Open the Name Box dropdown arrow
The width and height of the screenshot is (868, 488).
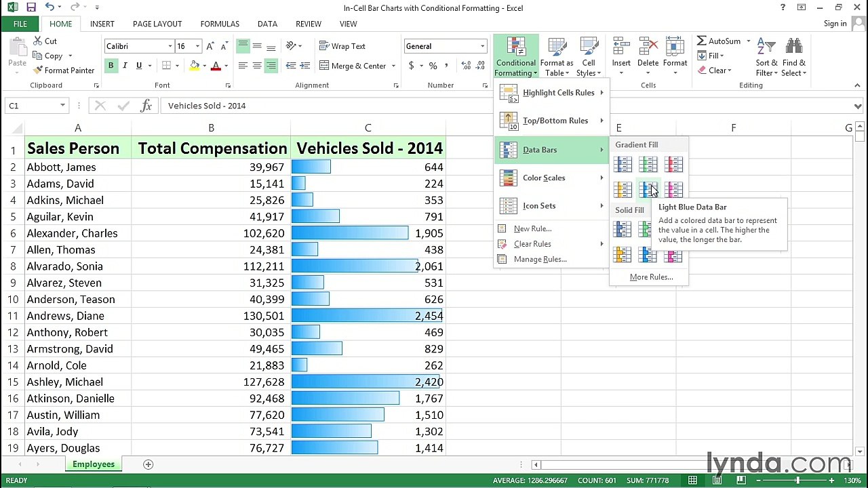(62, 106)
